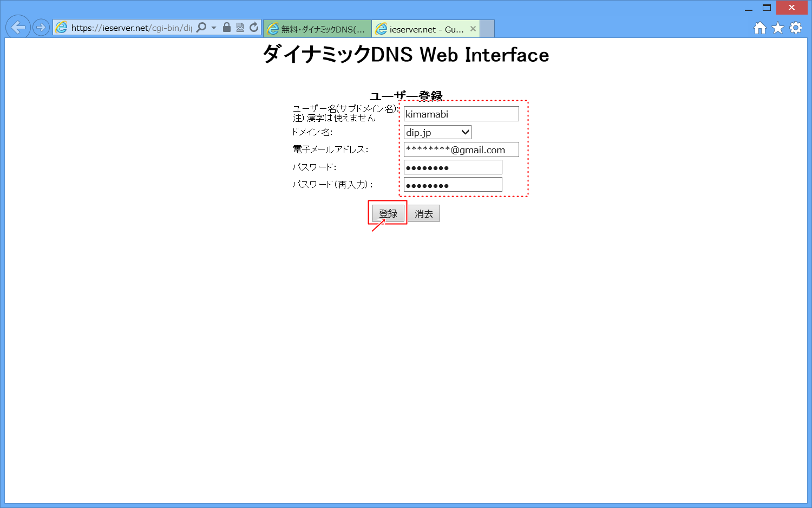Image resolution: width=812 pixels, height=508 pixels.
Task: Click the browser Forward arrow button
Action: [x=41, y=27]
